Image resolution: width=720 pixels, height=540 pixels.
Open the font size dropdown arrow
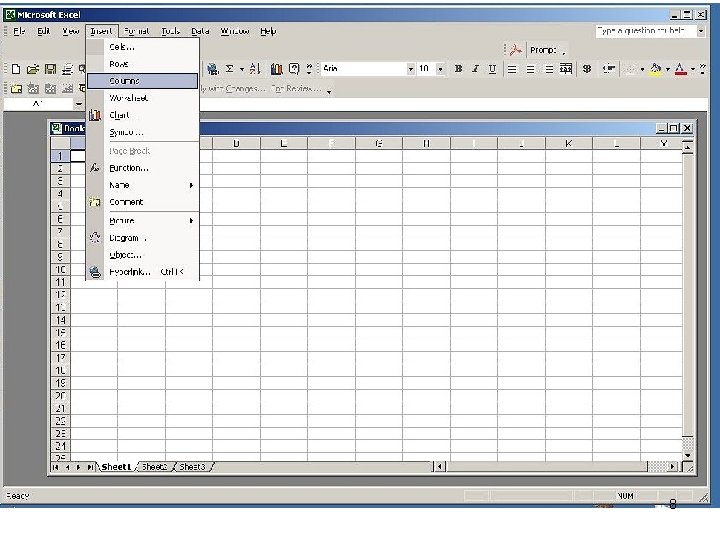click(440, 69)
